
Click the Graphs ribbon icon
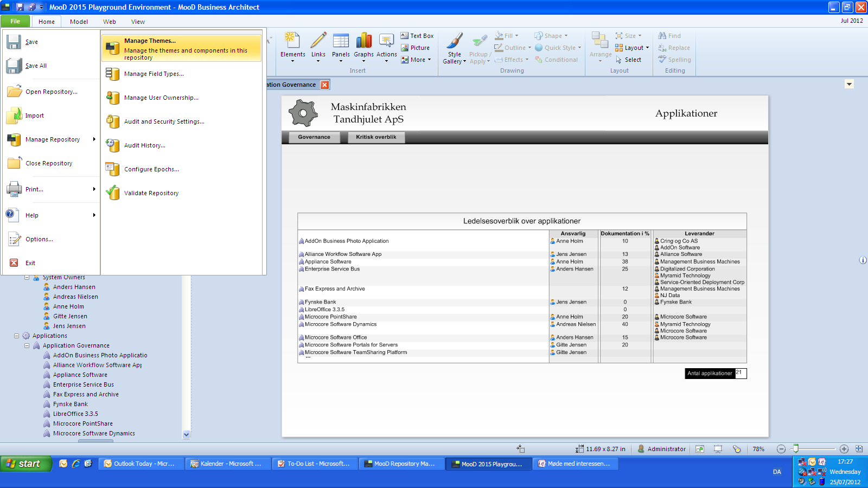(363, 42)
